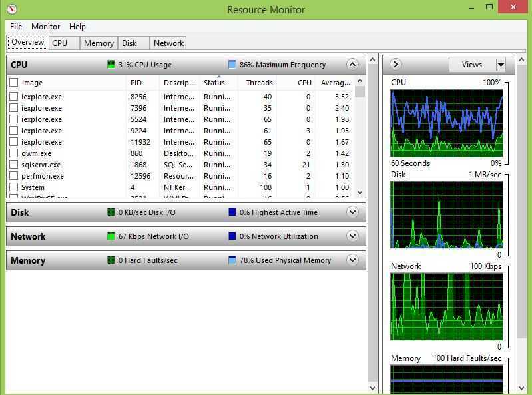Click the blue Network Utilization indicator square
This screenshot has width=532, height=395.
pyautogui.click(x=232, y=236)
